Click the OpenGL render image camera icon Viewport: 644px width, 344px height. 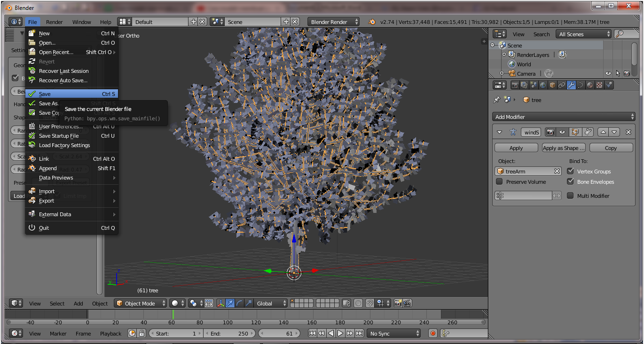click(x=398, y=304)
